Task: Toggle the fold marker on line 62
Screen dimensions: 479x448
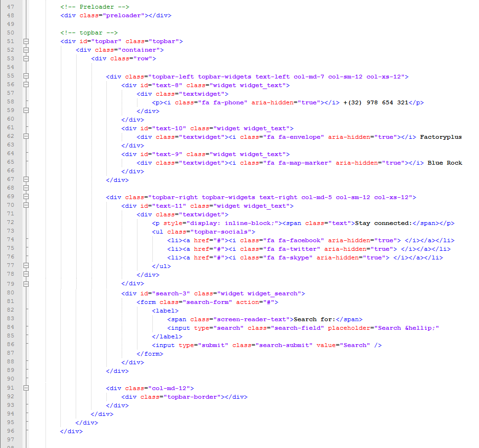Action: pos(26,136)
